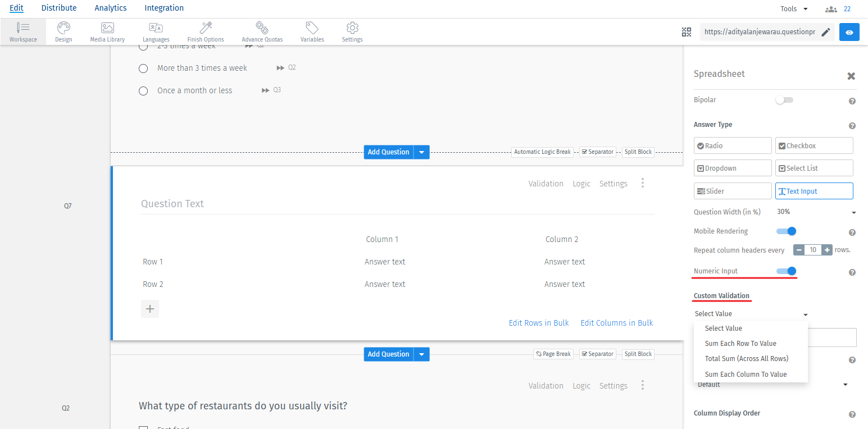868x429 pixels.
Task: Open Finish Options
Action: coord(205,32)
